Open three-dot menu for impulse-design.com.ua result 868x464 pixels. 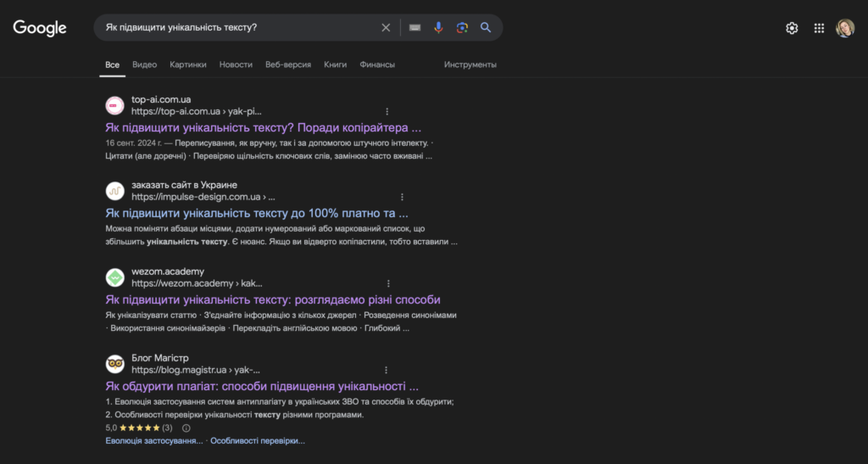click(402, 197)
